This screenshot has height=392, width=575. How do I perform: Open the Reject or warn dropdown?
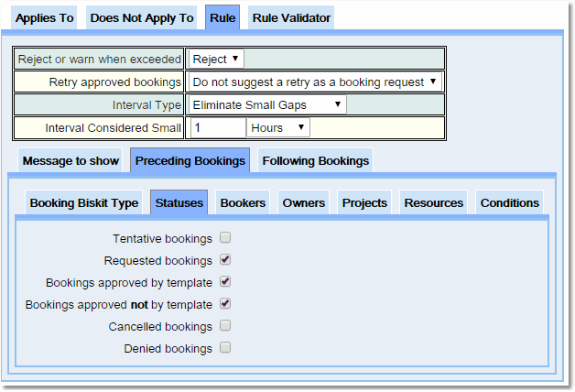[216, 59]
